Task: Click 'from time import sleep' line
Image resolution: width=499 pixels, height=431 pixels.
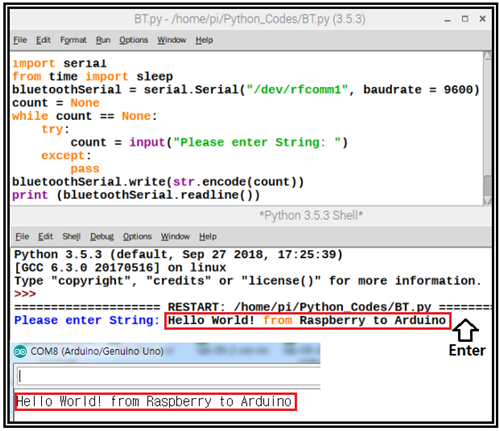Action: click(x=92, y=77)
